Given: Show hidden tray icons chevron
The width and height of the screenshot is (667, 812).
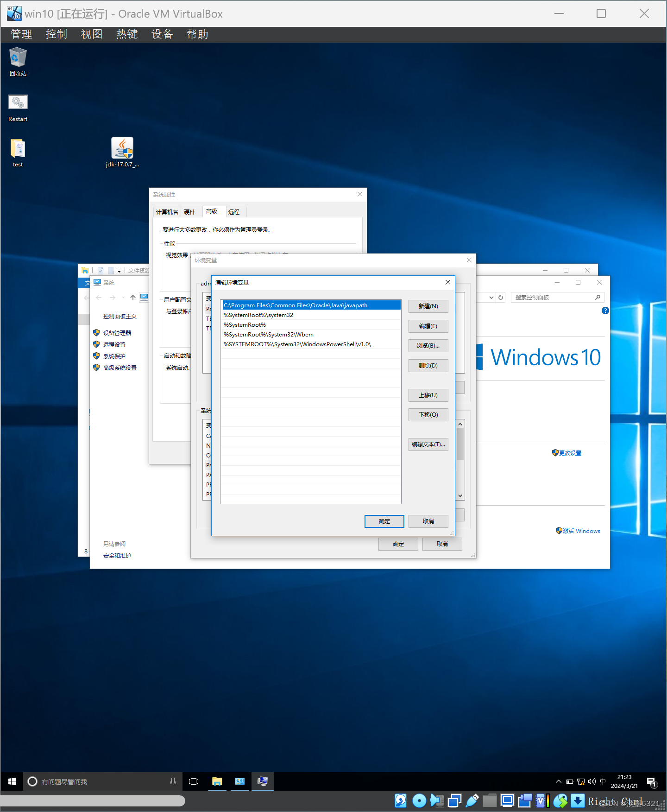Looking at the screenshot, I should tap(558, 781).
